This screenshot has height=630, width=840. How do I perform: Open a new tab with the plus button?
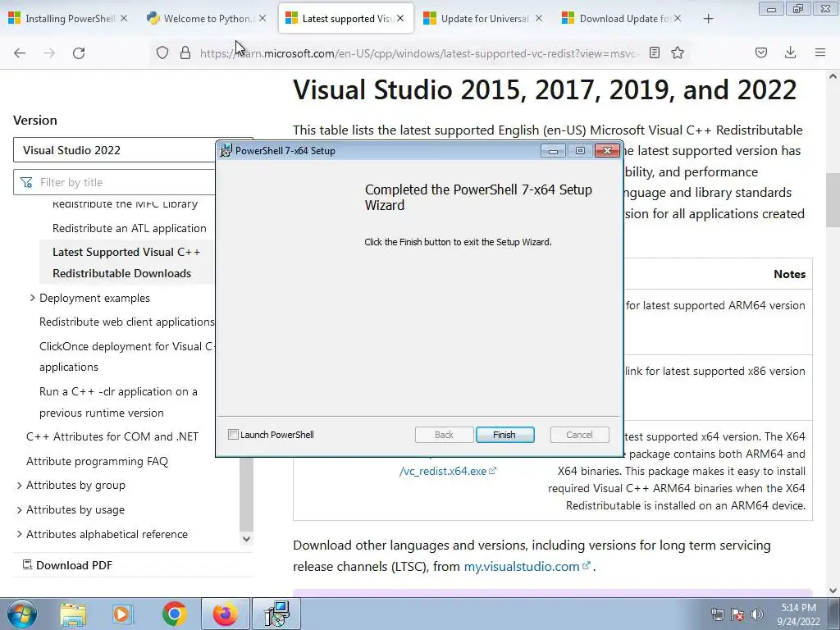click(x=708, y=19)
